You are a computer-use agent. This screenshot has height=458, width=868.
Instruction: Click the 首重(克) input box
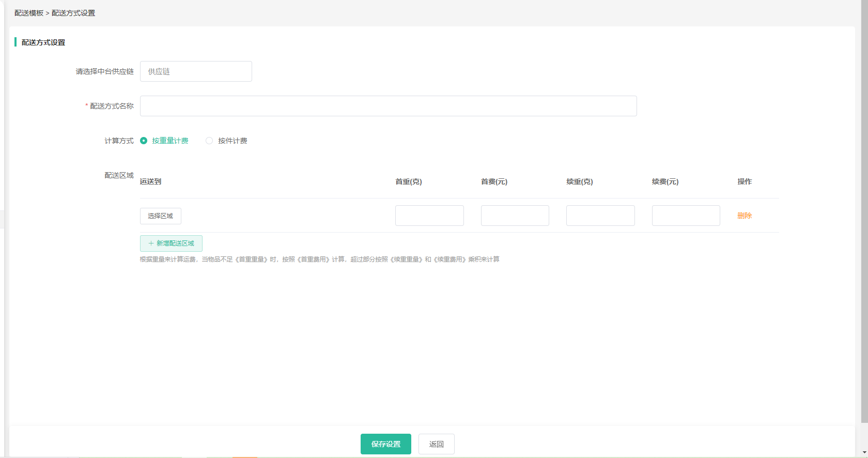(429, 216)
